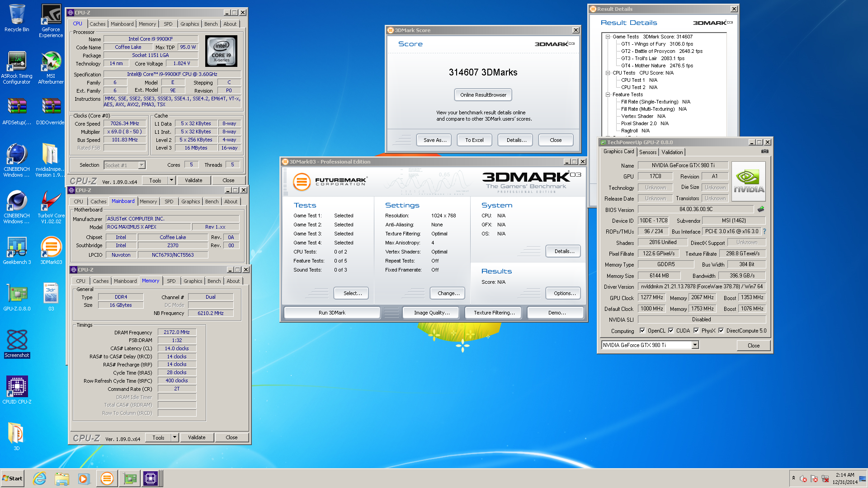Open Internet Explorer from the taskbar
The width and height of the screenshot is (868, 488).
coord(40,478)
